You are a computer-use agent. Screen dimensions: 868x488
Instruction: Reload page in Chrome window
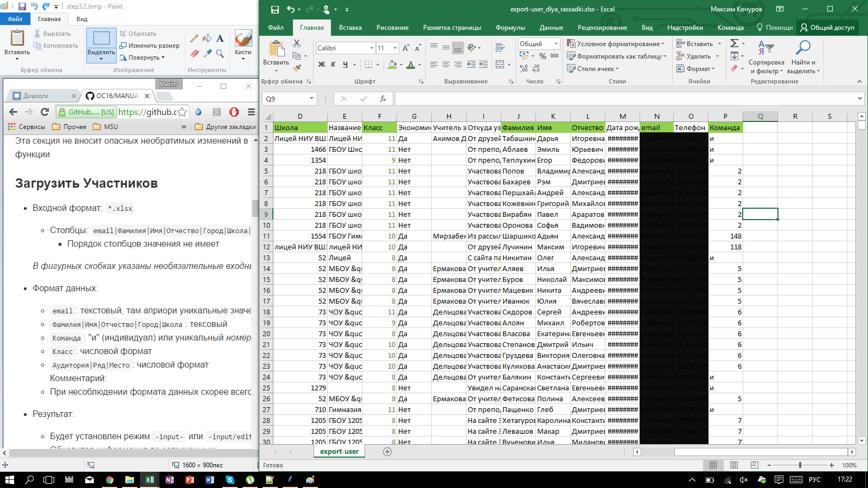(x=44, y=112)
